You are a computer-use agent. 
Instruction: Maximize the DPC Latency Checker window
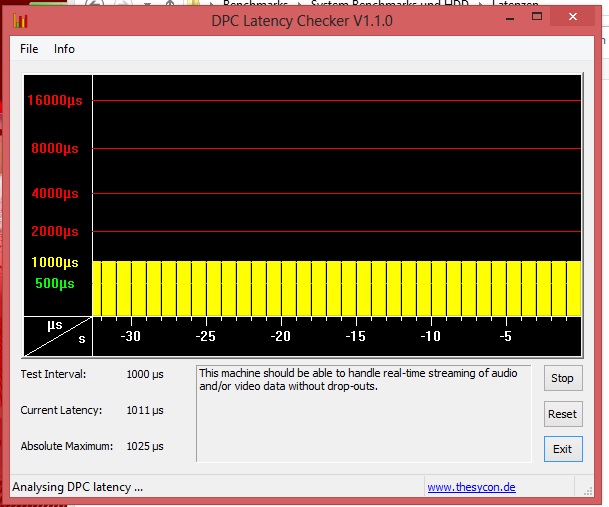coord(537,16)
